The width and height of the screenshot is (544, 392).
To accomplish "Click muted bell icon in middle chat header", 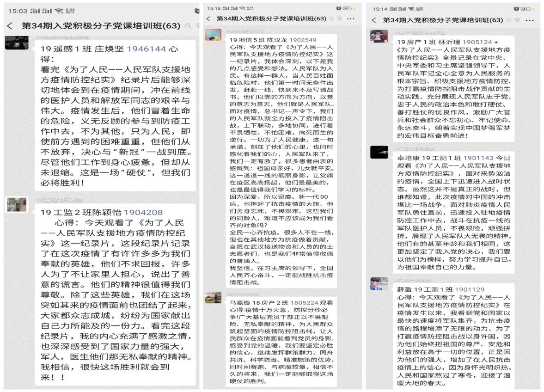I will 332,18.
